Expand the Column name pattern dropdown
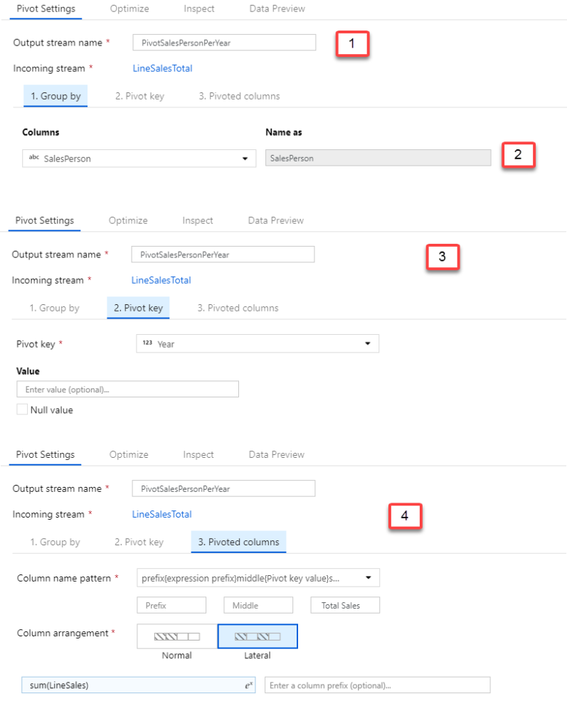The width and height of the screenshot is (567, 728). point(368,578)
